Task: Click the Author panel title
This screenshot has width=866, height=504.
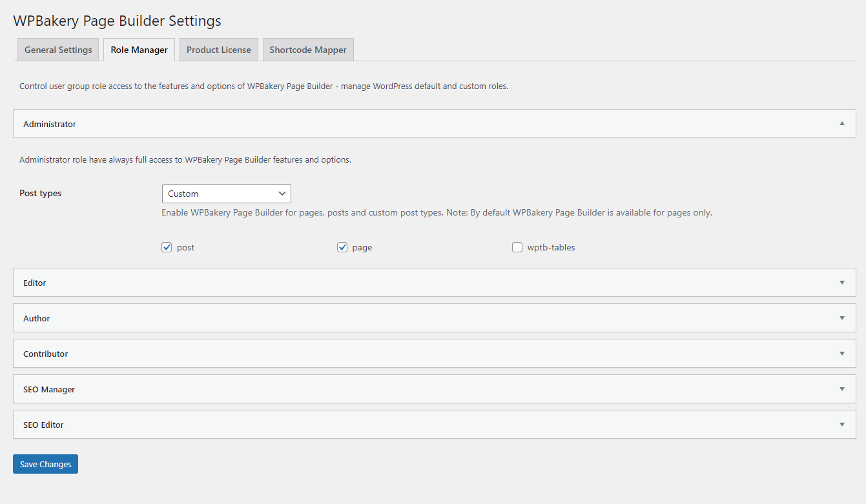Action: coord(37,318)
